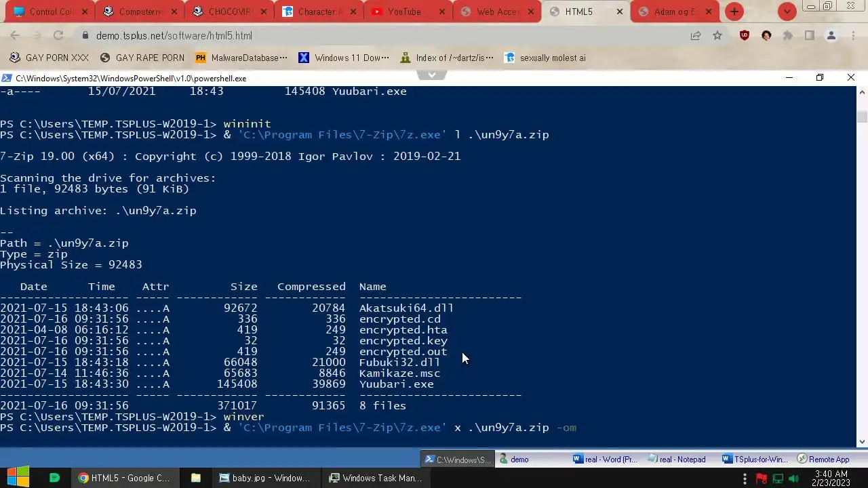The width and height of the screenshot is (868, 488).
Task: Focus the address bar URL
Action: (x=174, y=36)
